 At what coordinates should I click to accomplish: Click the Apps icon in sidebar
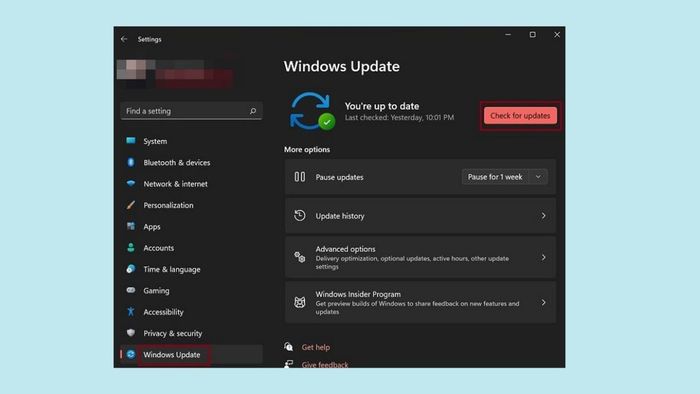[x=131, y=226]
